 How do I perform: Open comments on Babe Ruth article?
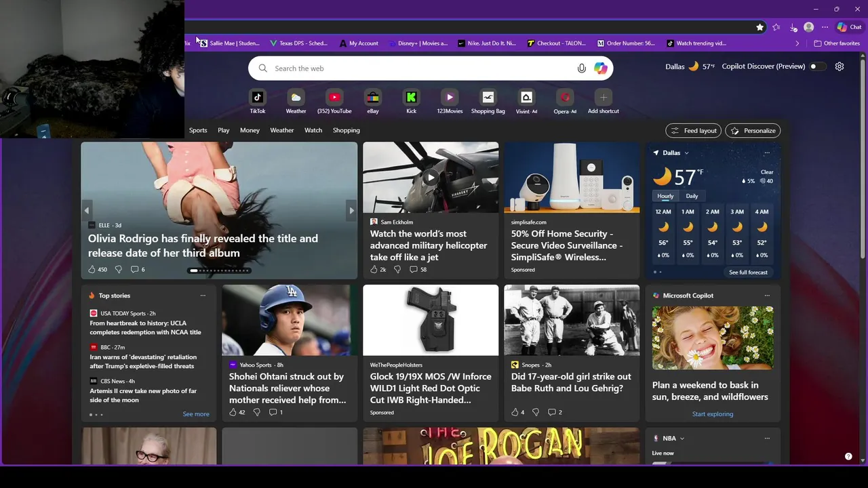pyautogui.click(x=555, y=412)
